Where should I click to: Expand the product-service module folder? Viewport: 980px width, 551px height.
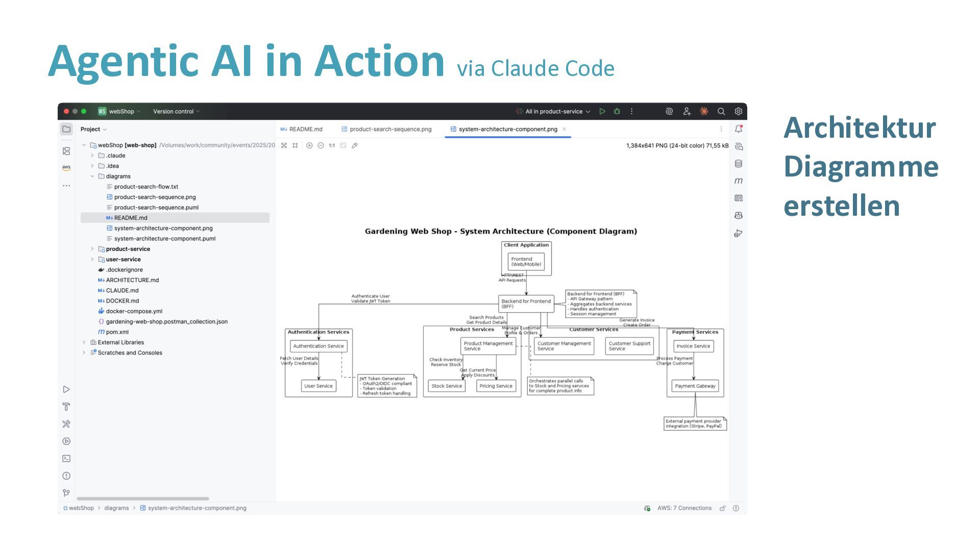pos(92,249)
